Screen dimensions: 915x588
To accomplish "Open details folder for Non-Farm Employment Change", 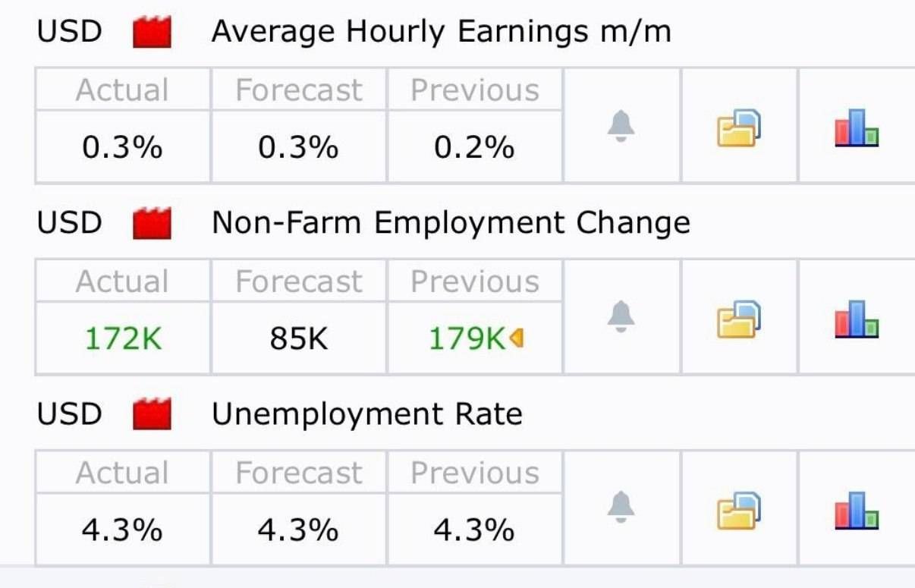I will pyautogui.click(x=739, y=319).
